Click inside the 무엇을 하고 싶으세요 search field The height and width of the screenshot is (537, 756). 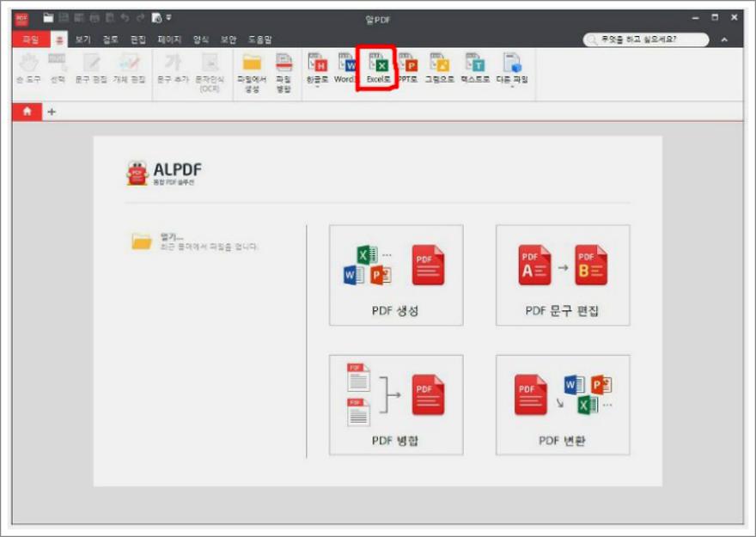(x=649, y=39)
